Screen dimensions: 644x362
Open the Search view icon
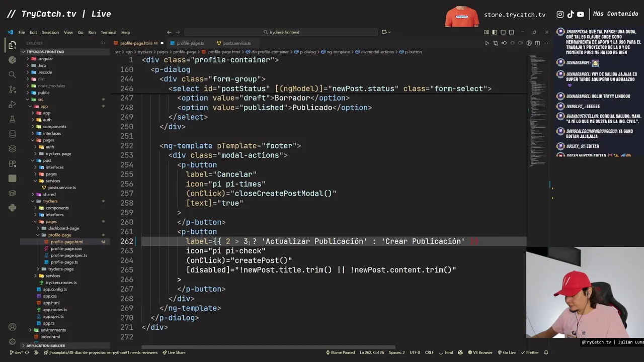pos(12,74)
